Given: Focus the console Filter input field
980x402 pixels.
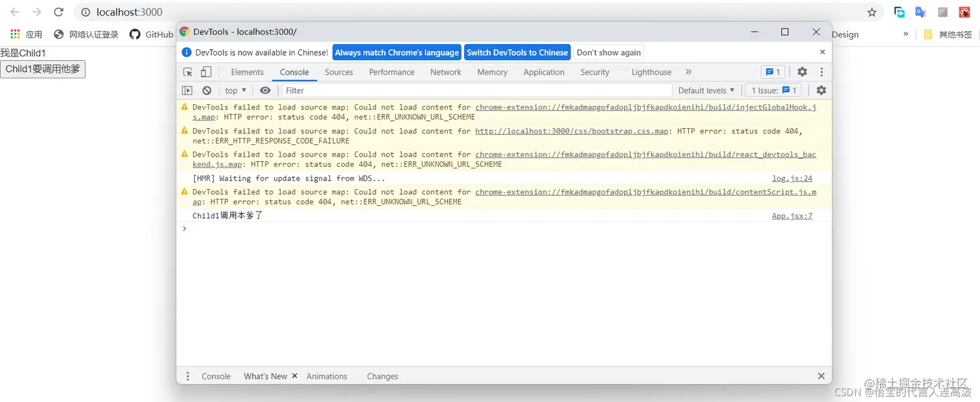Looking at the screenshot, I should [477, 91].
